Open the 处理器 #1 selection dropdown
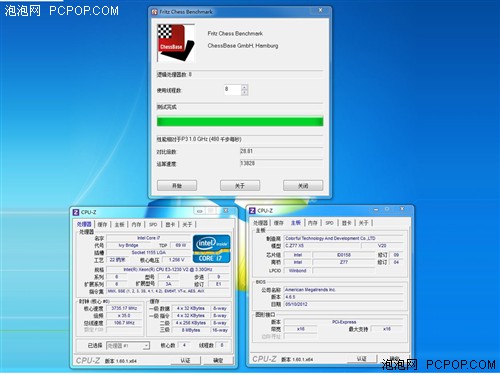 pyautogui.click(x=128, y=346)
